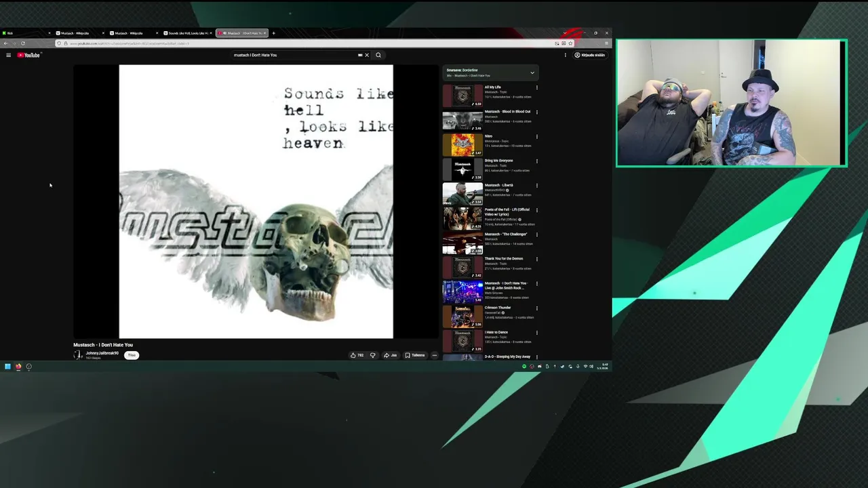Click the Mustasch skull album art video
This screenshot has width=868, height=488.
(x=256, y=201)
